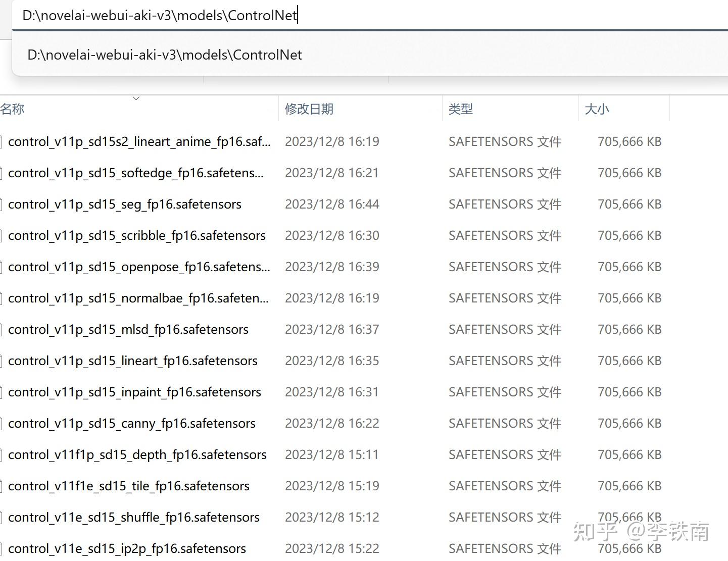Select the ControlNet path autocomplete suggestion
The height and width of the screenshot is (561, 728).
pyautogui.click(x=165, y=55)
